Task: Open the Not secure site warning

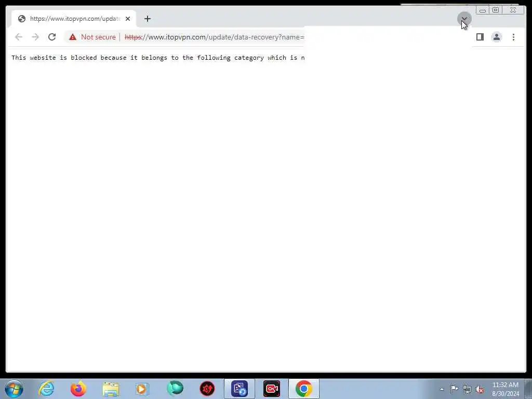Action: click(92, 37)
